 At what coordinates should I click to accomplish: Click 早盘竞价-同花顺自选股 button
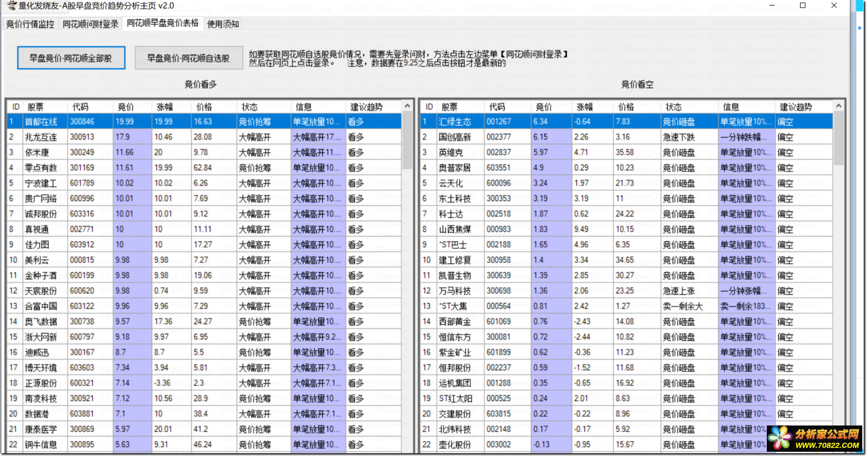(189, 58)
